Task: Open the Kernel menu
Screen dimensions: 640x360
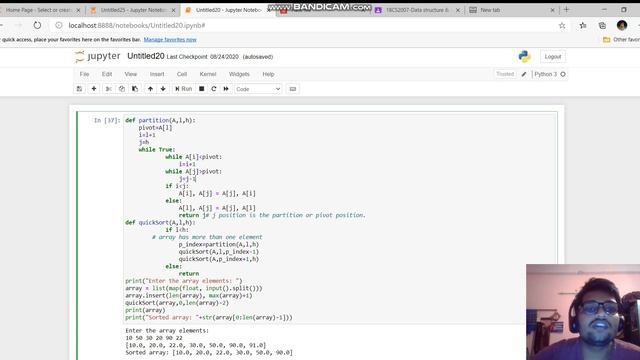Action: 208,74
